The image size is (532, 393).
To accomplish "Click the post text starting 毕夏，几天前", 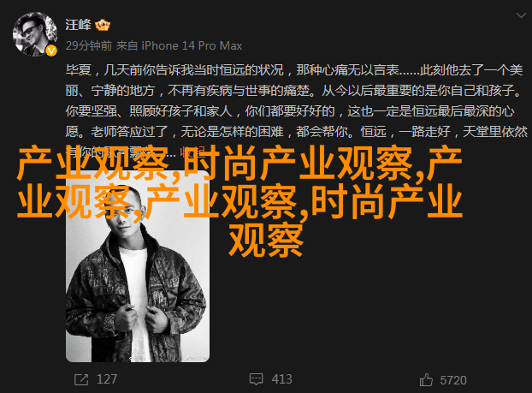I will 294,70.
